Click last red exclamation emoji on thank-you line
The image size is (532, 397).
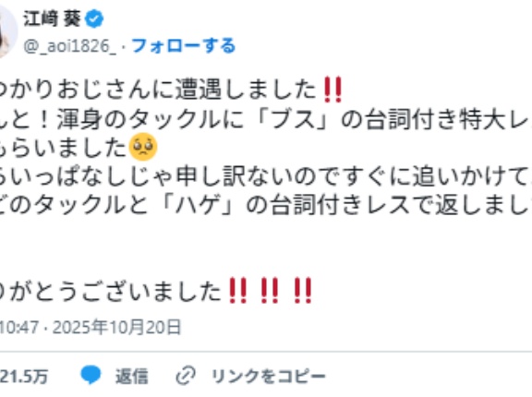tap(303, 291)
